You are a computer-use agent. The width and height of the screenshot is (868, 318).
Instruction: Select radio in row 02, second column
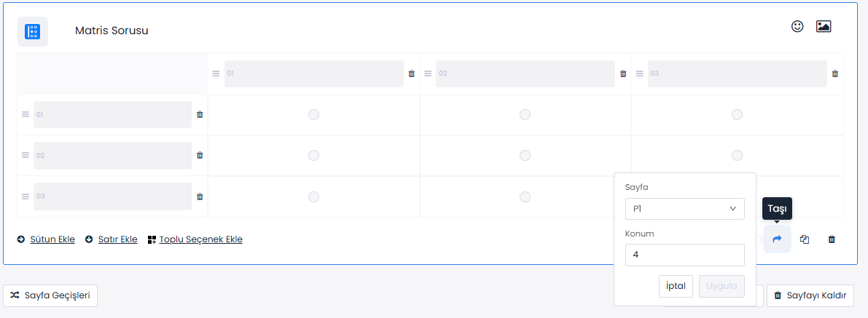tap(525, 155)
